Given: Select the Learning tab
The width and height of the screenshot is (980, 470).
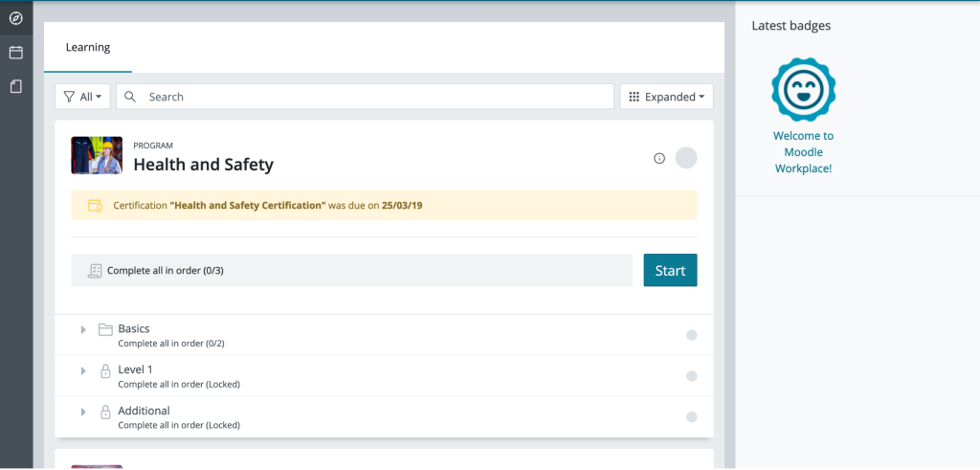Looking at the screenshot, I should click(88, 47).
